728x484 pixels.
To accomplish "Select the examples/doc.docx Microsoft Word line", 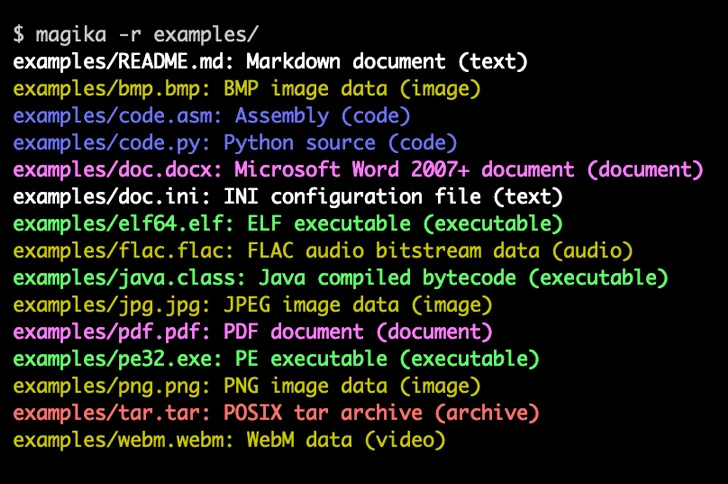I will pos(358,170).
